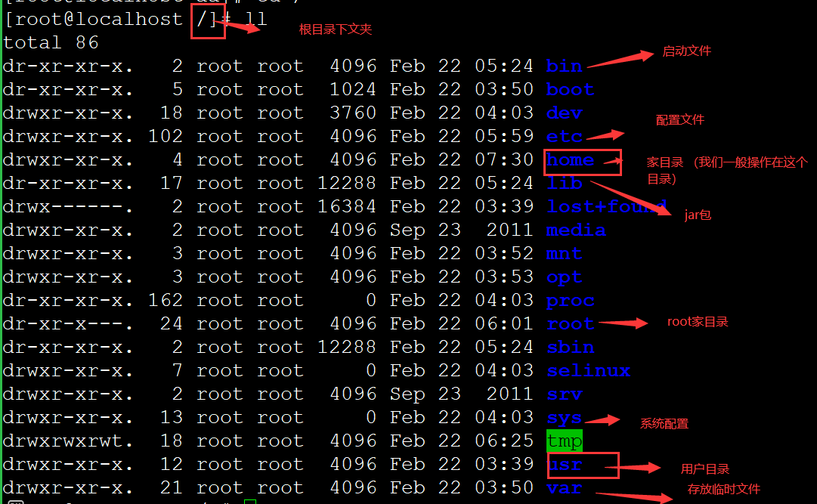Click the red 启动文件 annotation label
This screenshot has height=504, width=817.
point(686,51)
